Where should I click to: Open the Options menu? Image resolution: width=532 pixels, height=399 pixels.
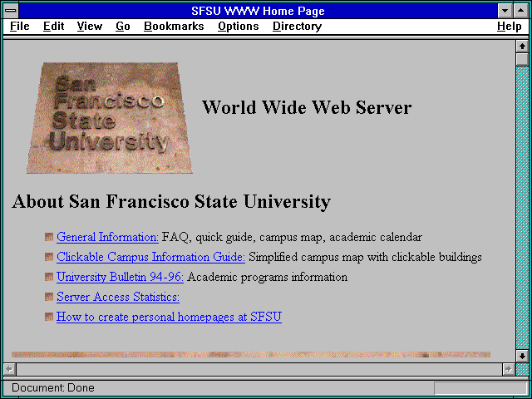tap(239, 27)
